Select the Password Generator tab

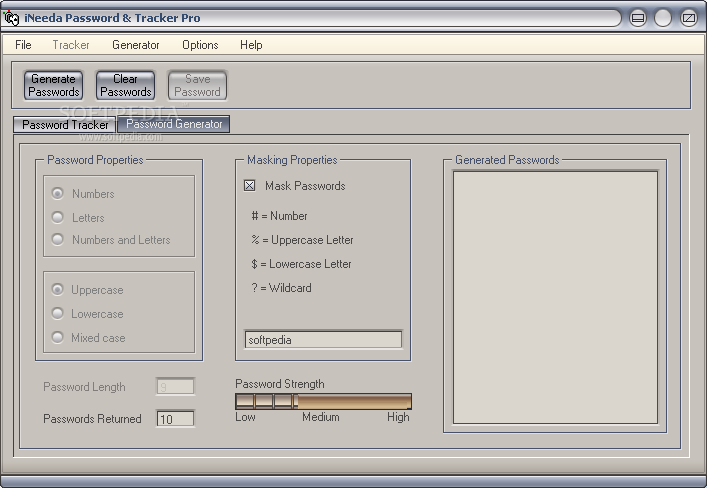(x=174, y=124)
